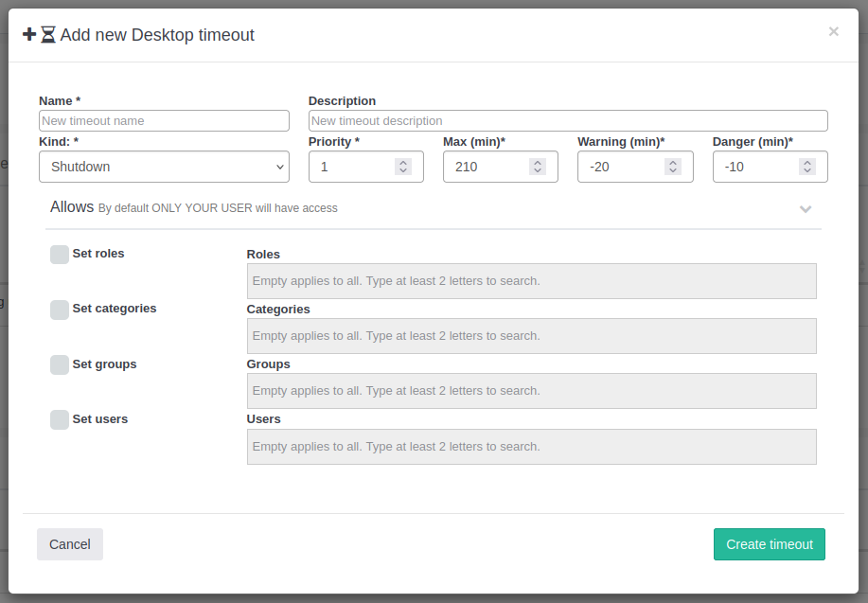
Task: Focus the Users search box
Action: coord(531,447)
